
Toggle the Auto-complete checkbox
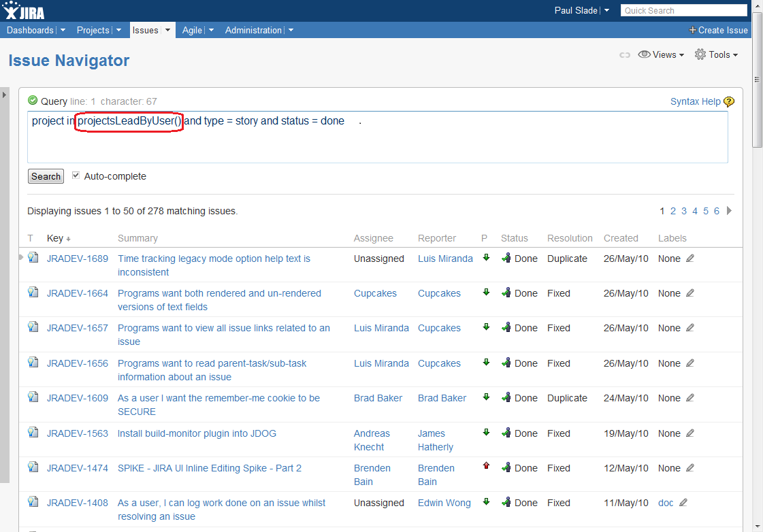[x=76, y=176]
